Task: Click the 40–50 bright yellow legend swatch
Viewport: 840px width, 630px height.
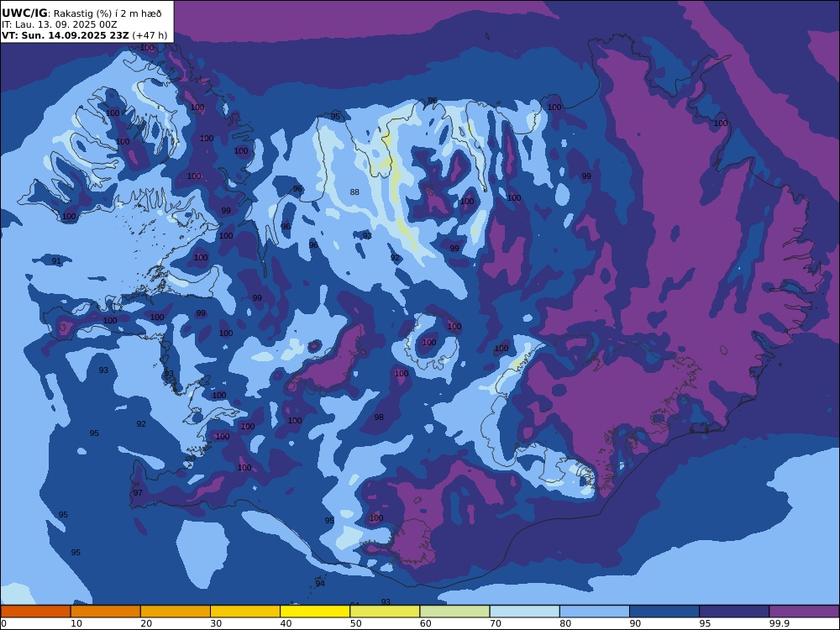Action: (x=315, y=612)
